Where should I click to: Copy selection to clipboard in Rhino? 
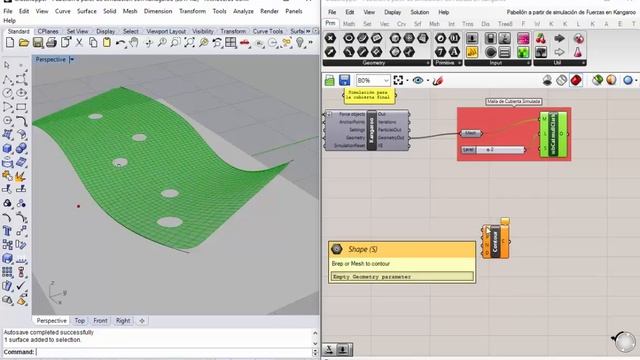coord(93,42)
